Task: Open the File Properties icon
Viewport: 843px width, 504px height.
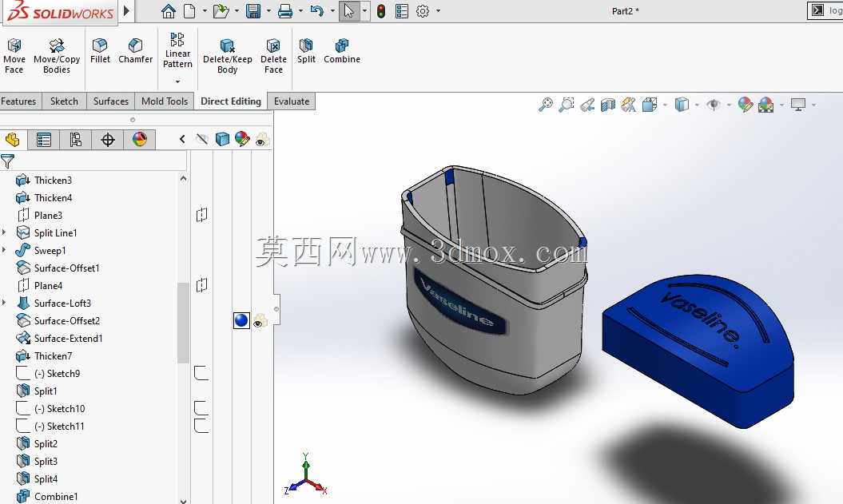Action: (402, 10)
